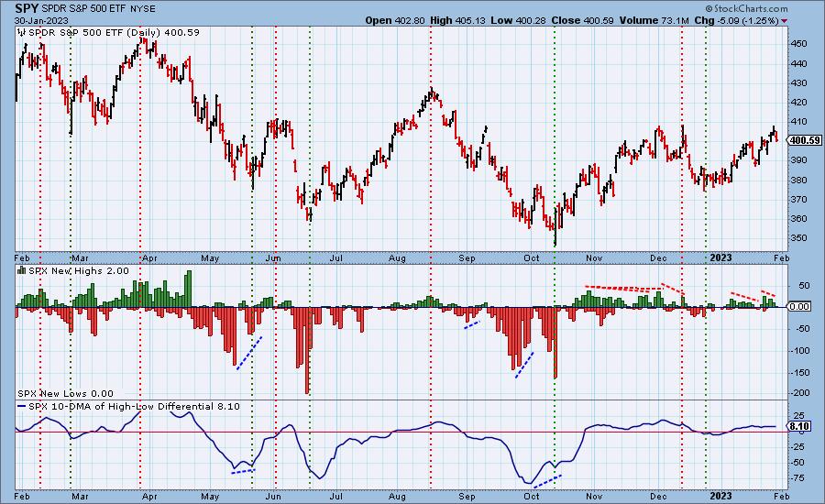Click the 430 price axis label

click(x=799, y=83)
